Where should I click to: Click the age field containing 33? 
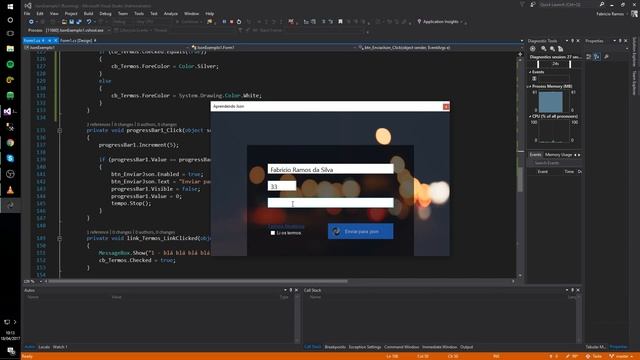point(282,187)
